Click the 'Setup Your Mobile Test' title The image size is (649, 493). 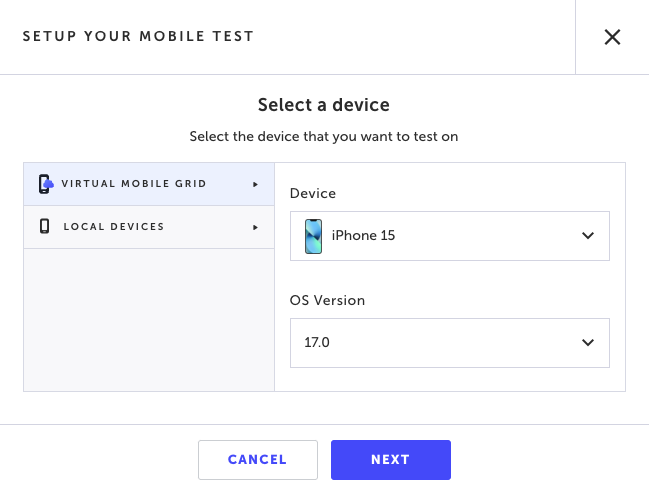pos(138,36)
